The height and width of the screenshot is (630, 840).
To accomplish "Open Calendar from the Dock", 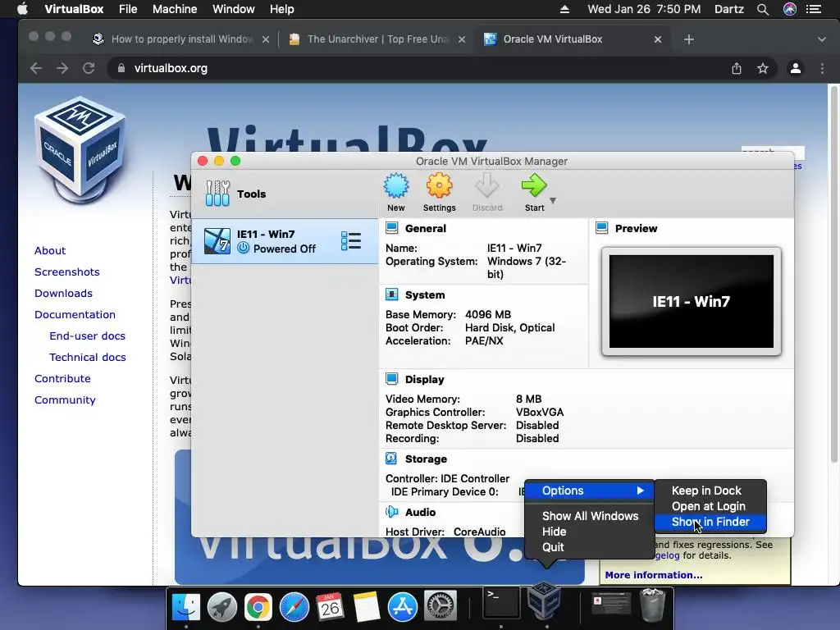I will (330, 607).
